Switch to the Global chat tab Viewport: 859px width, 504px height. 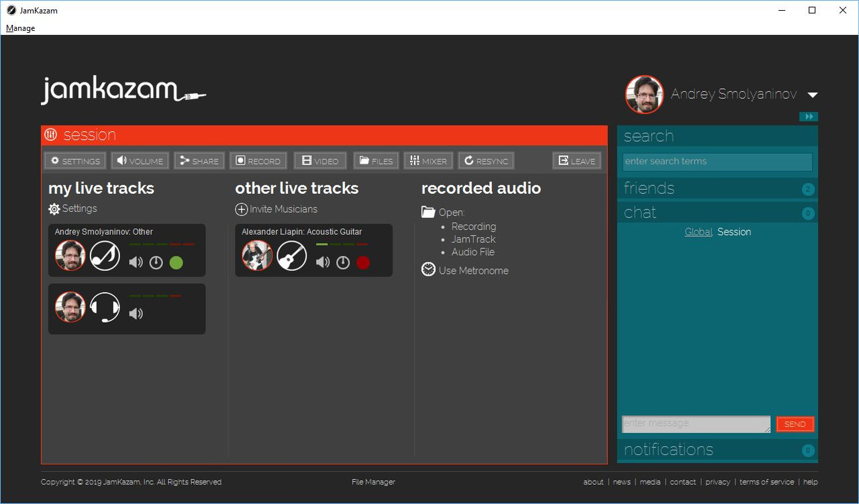point(699,232)
